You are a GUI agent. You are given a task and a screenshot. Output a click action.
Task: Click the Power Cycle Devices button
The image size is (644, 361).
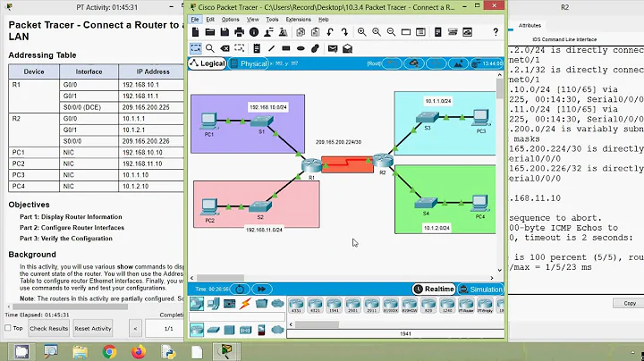240,289
